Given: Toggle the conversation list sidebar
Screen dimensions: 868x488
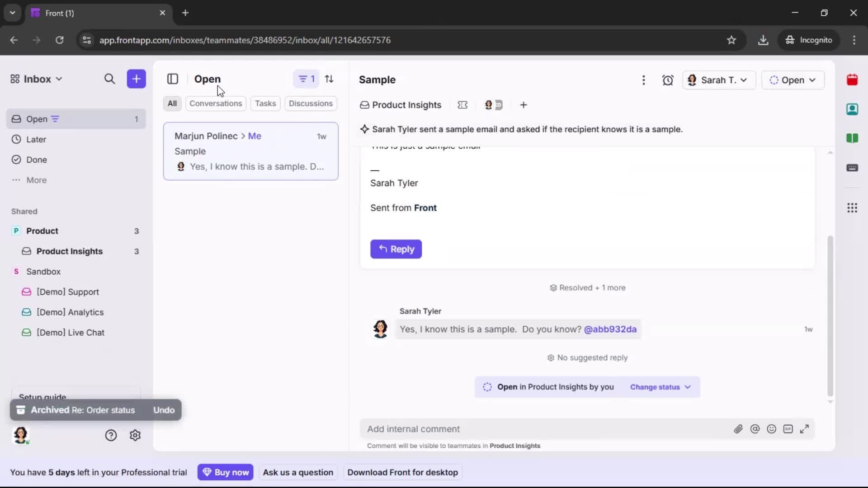Looking at the screenshot, I should coord(173,79).
